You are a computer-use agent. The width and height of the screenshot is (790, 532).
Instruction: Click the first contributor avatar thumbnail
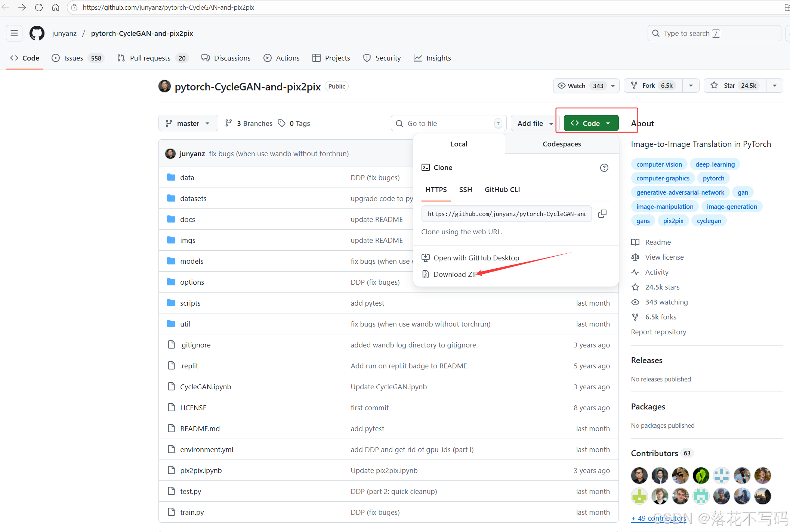(639, 475)
